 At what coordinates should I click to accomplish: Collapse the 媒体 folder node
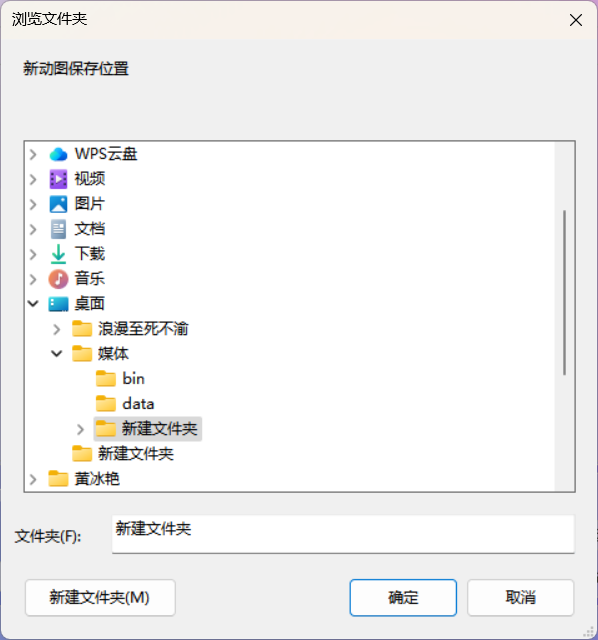(57, 353)
